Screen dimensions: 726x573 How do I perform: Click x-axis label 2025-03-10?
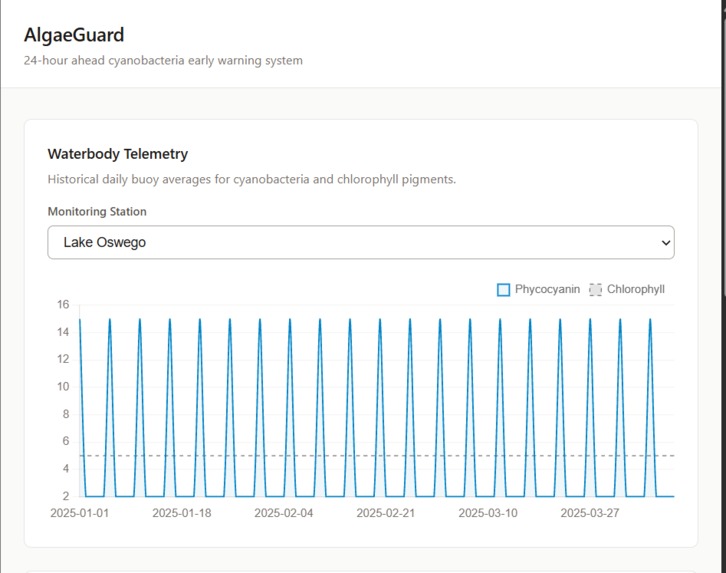488,513
